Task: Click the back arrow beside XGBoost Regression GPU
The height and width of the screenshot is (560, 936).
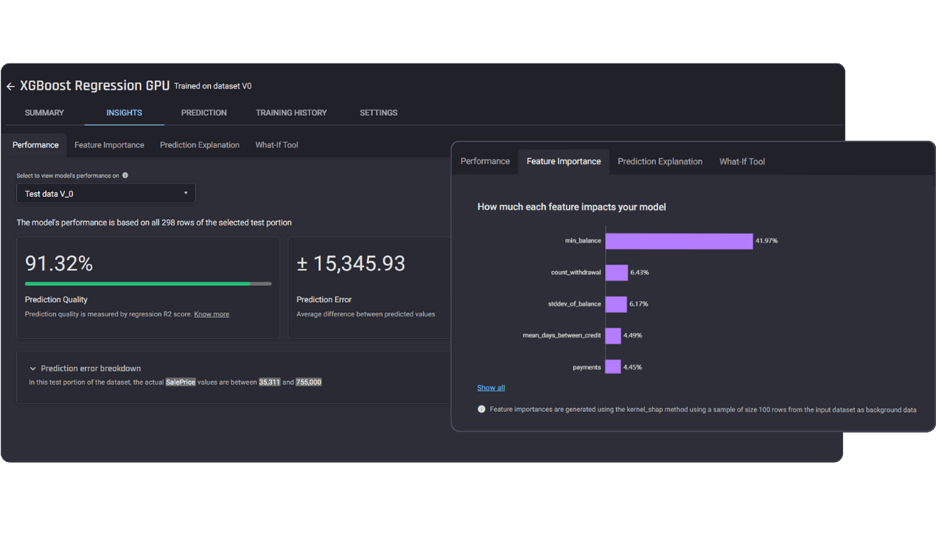Action: [10, 86]
